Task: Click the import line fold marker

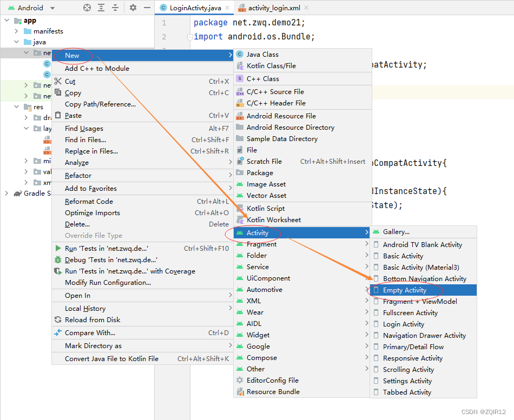Action: [189, 37]
